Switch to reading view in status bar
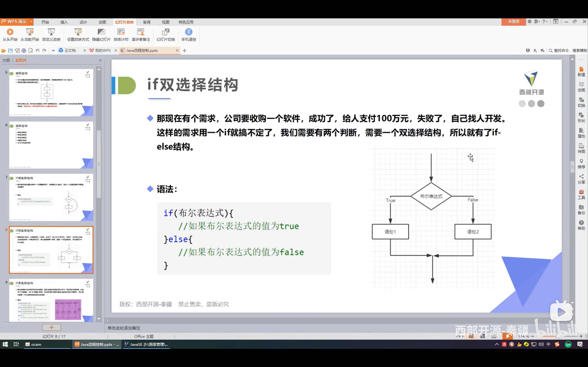Image resolution: width=588 pixels, height=367 pixels. (494, 336)
